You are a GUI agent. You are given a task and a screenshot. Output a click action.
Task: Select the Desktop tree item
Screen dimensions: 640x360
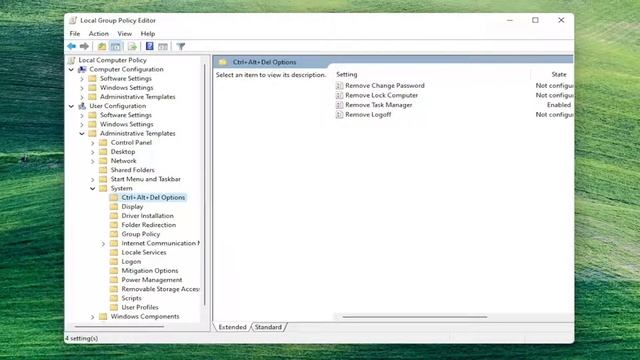123,152
